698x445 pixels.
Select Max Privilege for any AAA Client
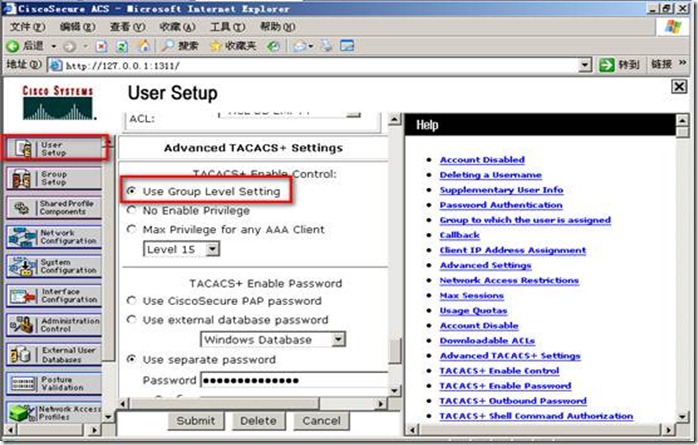click(x=131, y=229)
